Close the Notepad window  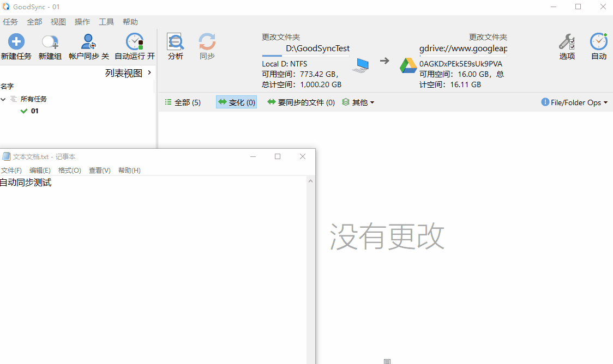pyautogui.click(x=303, y=156)
